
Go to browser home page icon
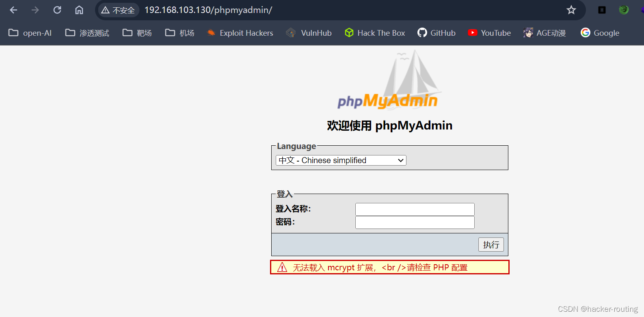(x=79, y=10)
